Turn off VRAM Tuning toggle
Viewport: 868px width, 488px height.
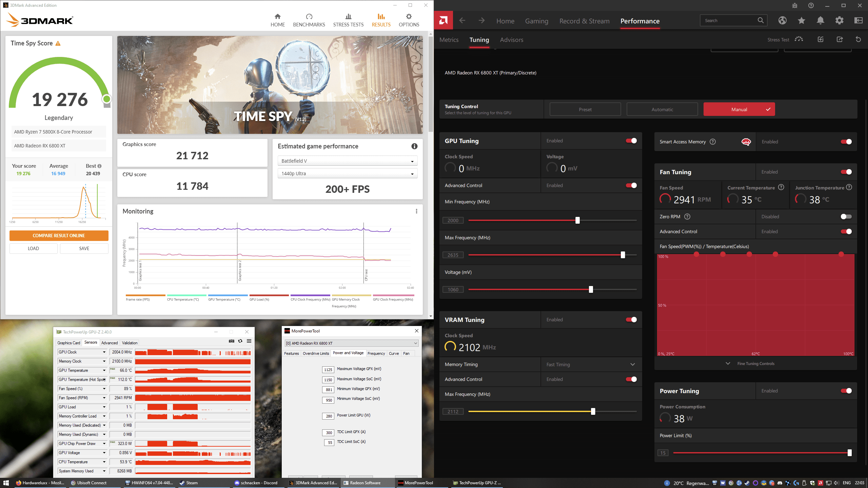[631, 320]
